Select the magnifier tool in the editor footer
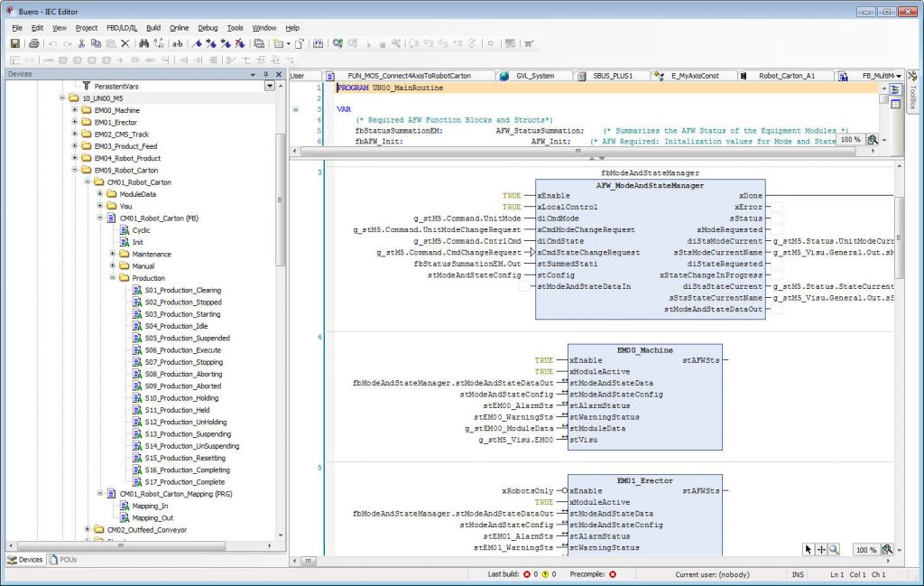This screenshot has width=924, height=586. (835, 549)
